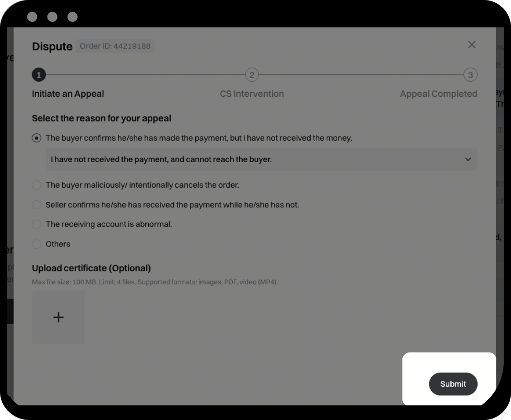Click the upload certificate thumbnail box
Viewport: 511px width, 420px height.
[58, 317]
